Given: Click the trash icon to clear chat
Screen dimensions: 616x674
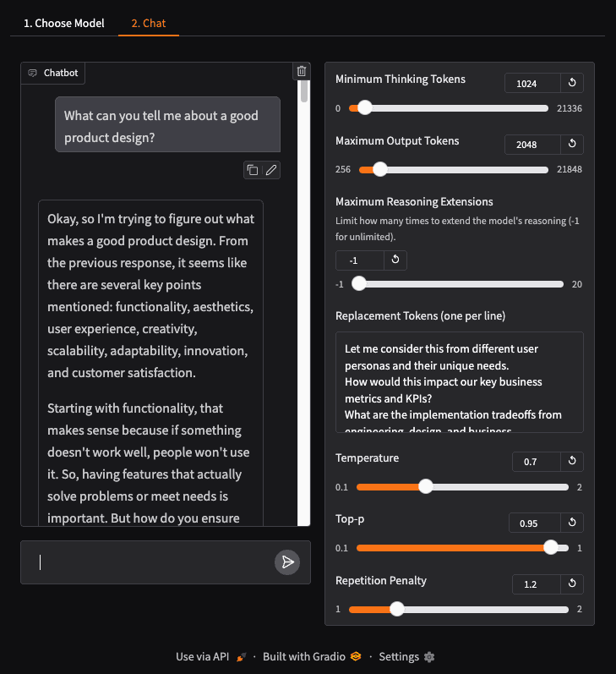Looking at the screenshot, I should click(301, 72).
